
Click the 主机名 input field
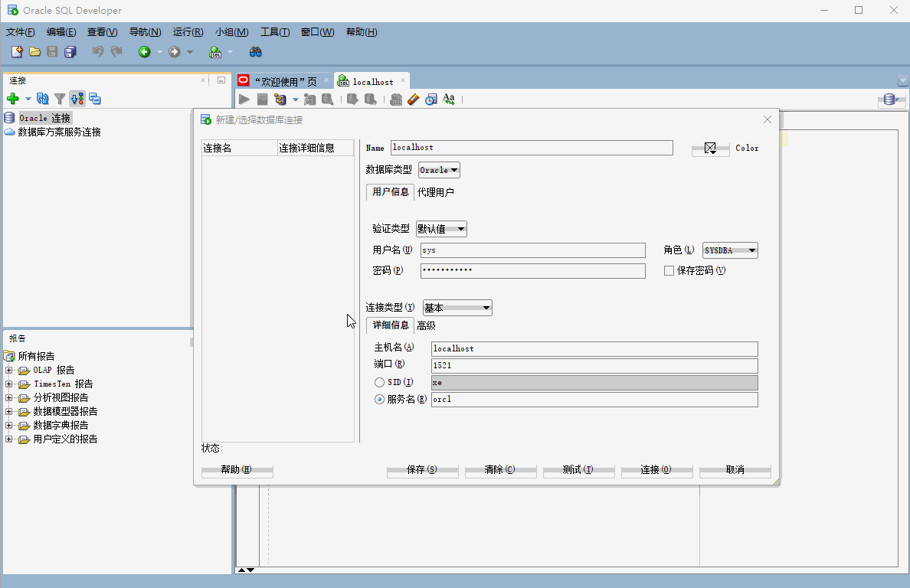click(x=594, y=348)
